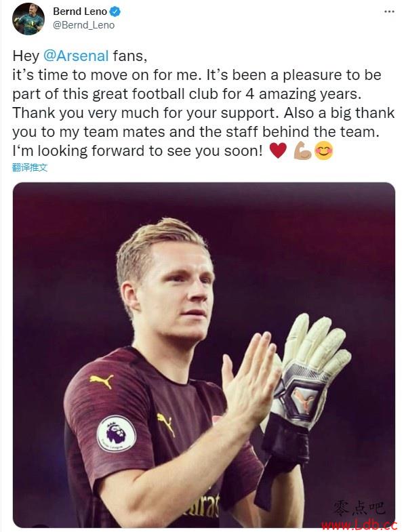Open the @Bernd_Leno handle link
This screenshot has height=532, width=404.
tap(83, 25)
